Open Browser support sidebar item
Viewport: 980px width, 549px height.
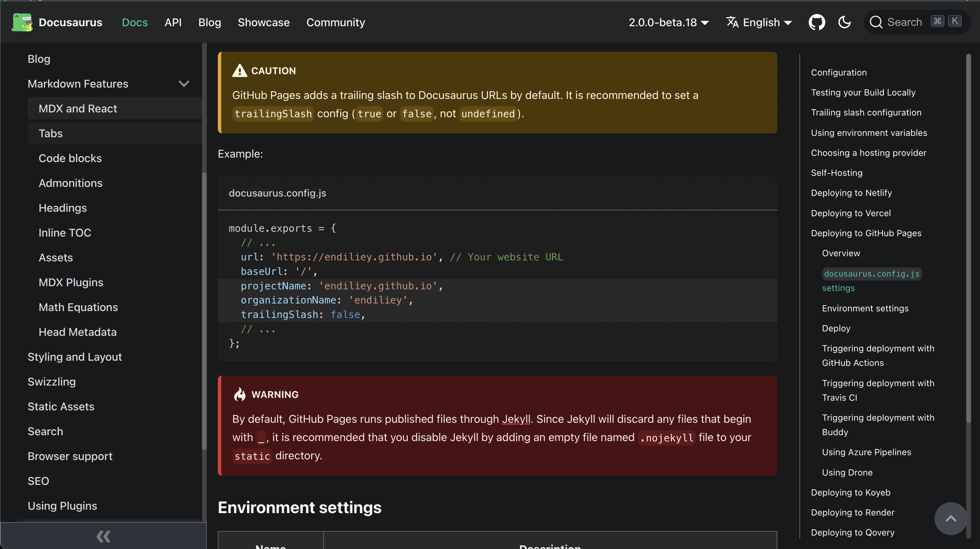pos(109,456)
